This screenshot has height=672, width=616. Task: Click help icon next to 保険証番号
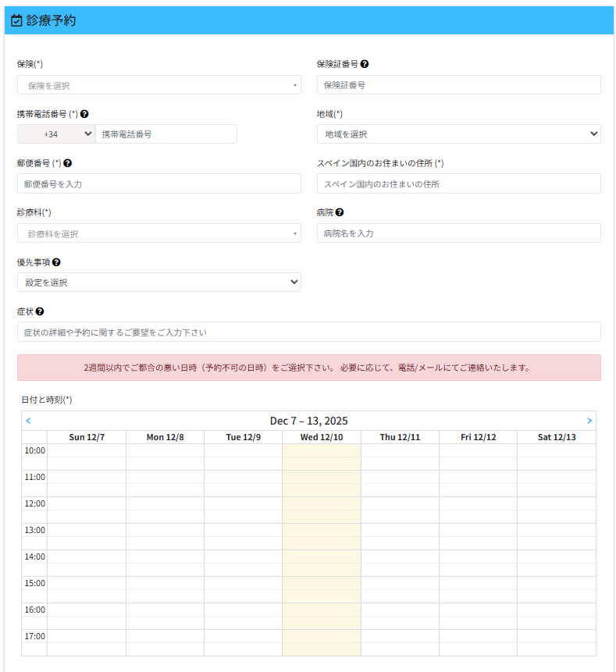tap(365, 64)
